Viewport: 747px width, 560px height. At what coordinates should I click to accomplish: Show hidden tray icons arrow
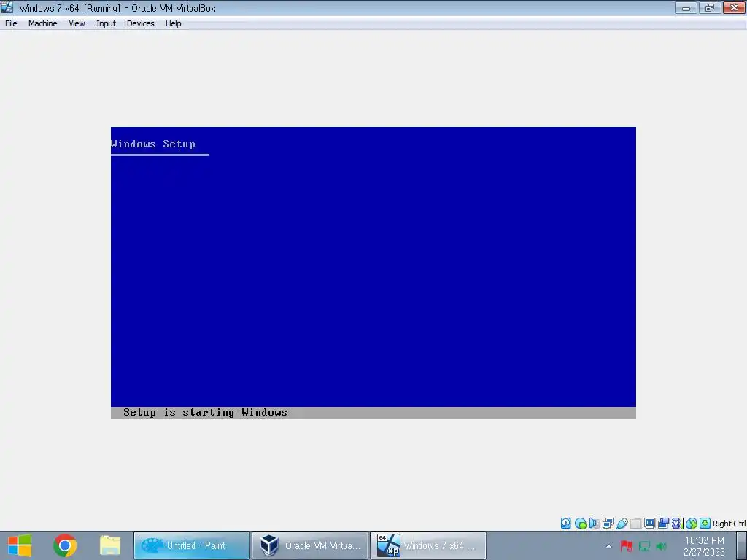pyautogui.click(x=608, y=546)
